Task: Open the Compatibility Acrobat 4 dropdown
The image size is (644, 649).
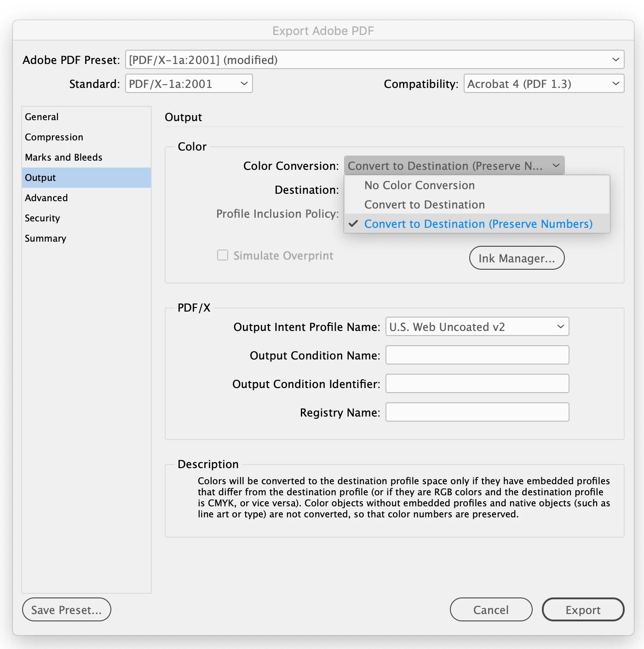Action: [544, 84]
